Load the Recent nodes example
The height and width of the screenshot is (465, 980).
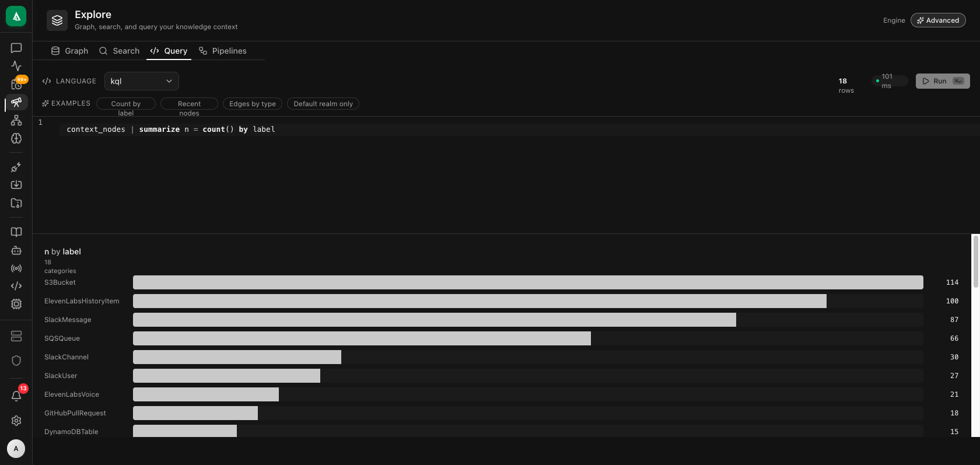(189, 104)
